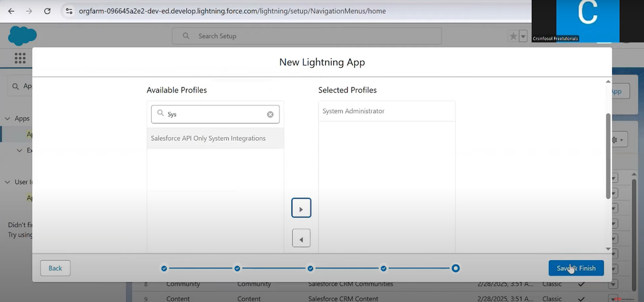Click row number 8 cell

[x=146, y=284]
